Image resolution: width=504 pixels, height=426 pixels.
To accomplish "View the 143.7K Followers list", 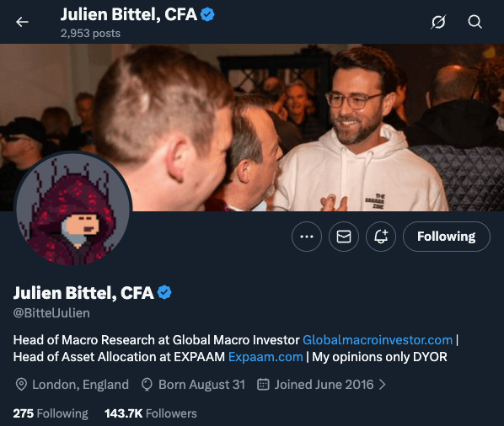I will (150, 413).
